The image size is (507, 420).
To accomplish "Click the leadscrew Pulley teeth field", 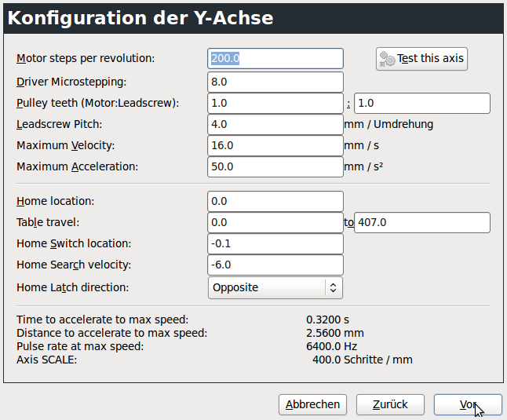I will 422,103.
